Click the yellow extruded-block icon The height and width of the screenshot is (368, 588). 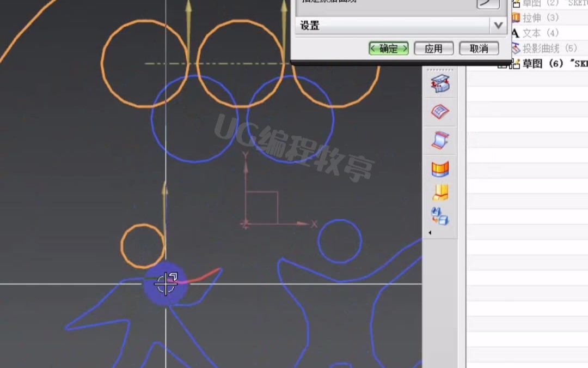point(440,192)
